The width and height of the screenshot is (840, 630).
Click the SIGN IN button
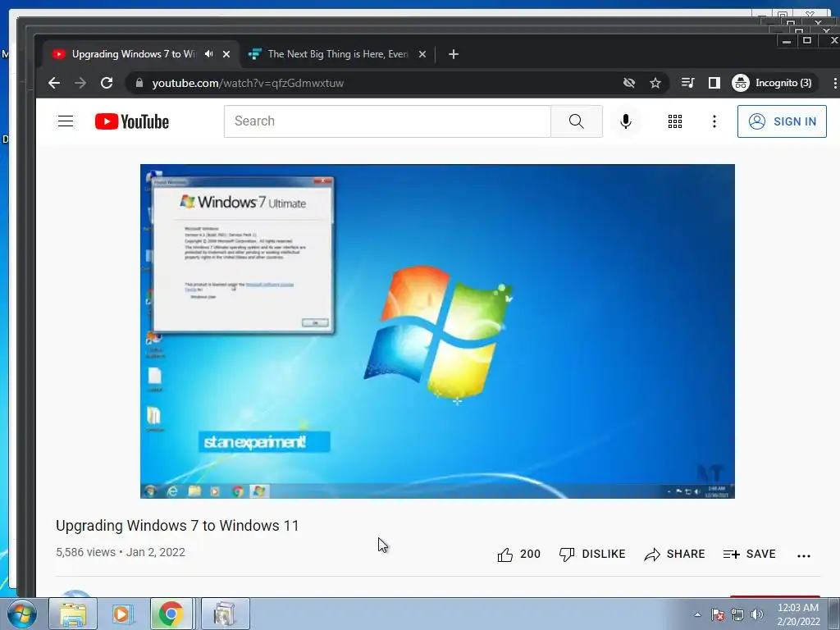coord(782,121)
